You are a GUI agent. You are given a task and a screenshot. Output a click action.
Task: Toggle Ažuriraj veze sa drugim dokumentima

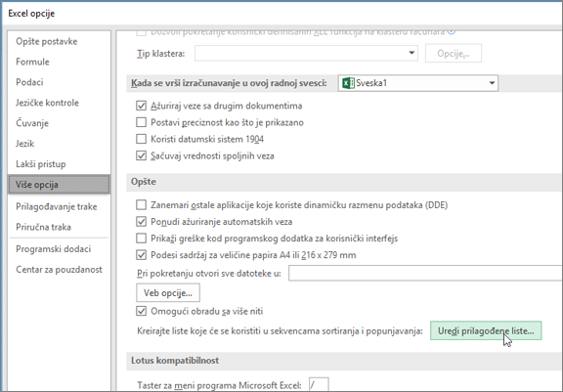[x=141, y=106]
